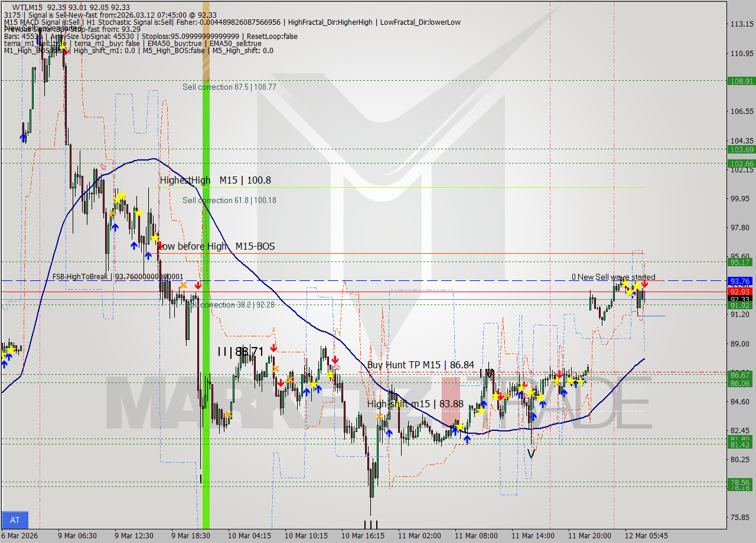
Task: Toggle the AT autotrading button
Action: pyautogui.click(x=14, y=520)
